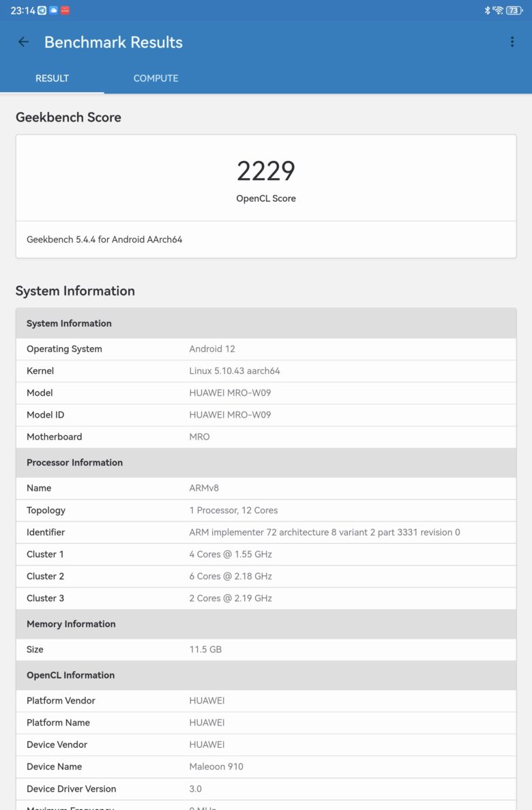Tap Cluster 2 value 6 Cores @ 2.18 GHz
Viewport: 532px width, 810px height.
point(231,576)
